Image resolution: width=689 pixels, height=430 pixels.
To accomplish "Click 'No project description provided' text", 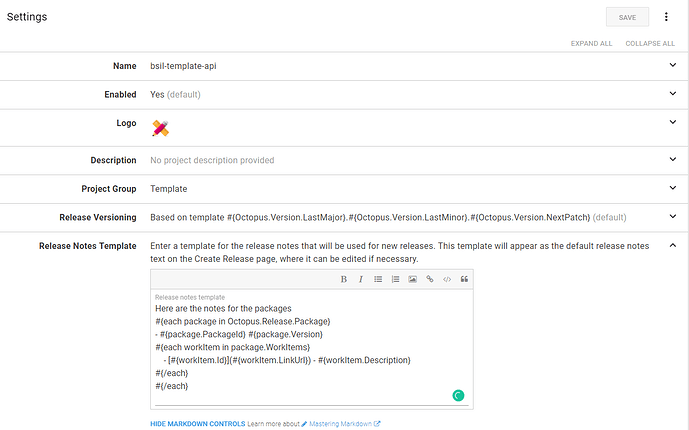I will (212, 160).
